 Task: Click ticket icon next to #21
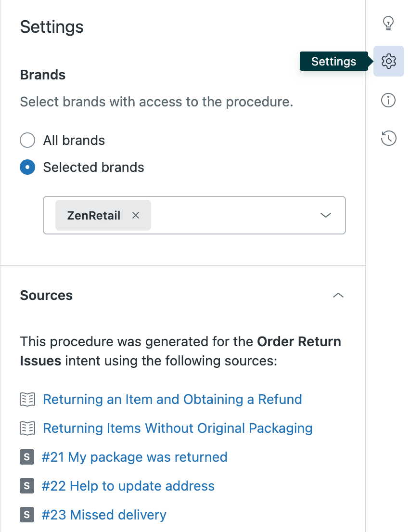point(27,457)
